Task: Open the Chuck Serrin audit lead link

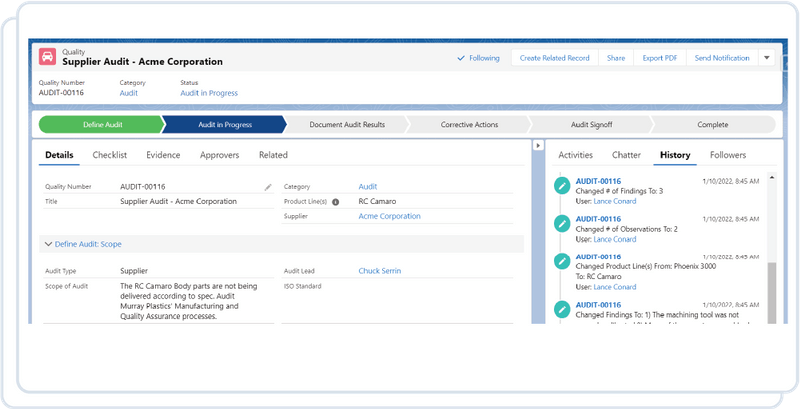Action: 380,271
